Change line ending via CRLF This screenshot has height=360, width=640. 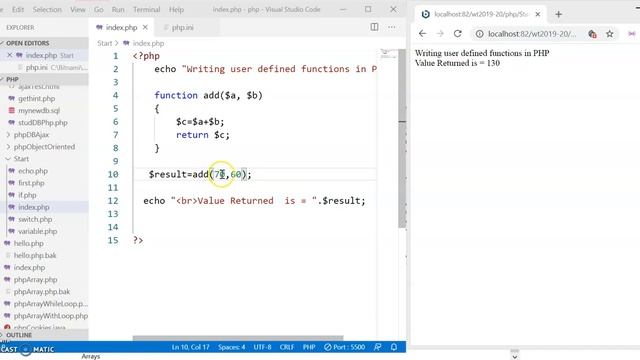click(287, 347)
